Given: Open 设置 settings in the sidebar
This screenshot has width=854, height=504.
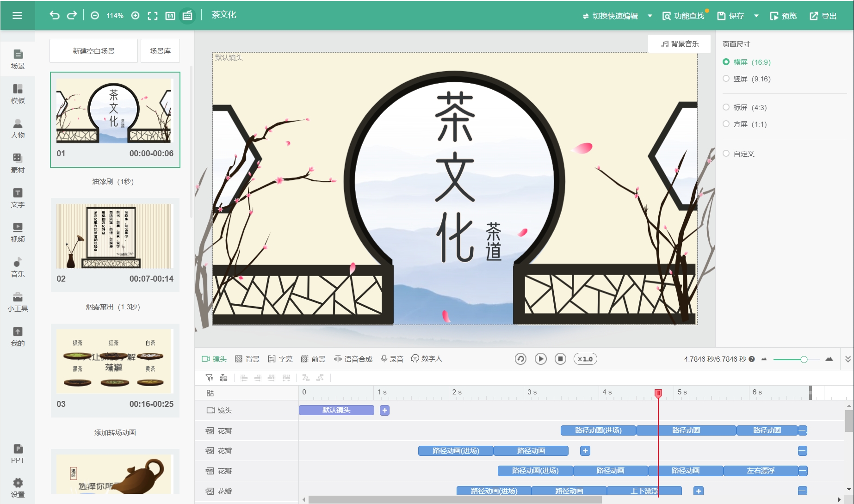Looking at the screenshot, I should (x=18, y=488).
